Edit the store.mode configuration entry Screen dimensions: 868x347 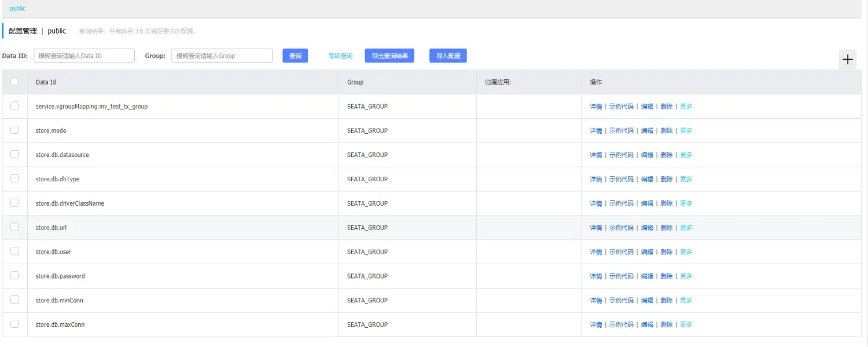click(x=647, y=131)
